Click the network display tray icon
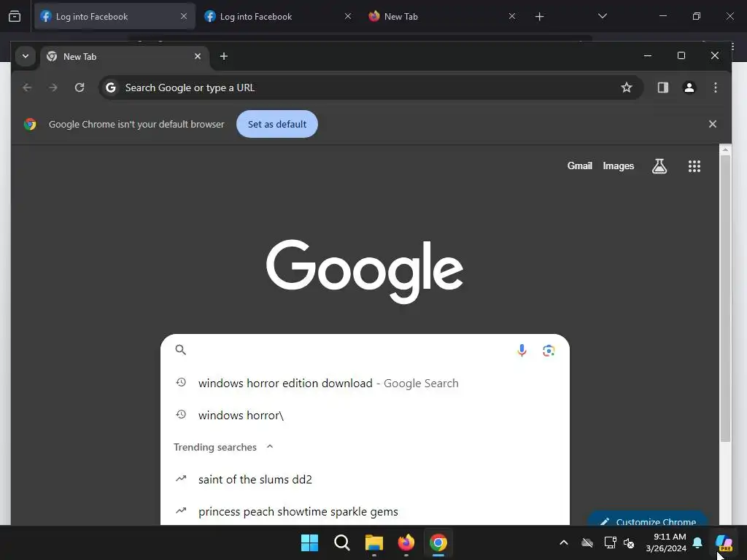 [x=611, y=542]
